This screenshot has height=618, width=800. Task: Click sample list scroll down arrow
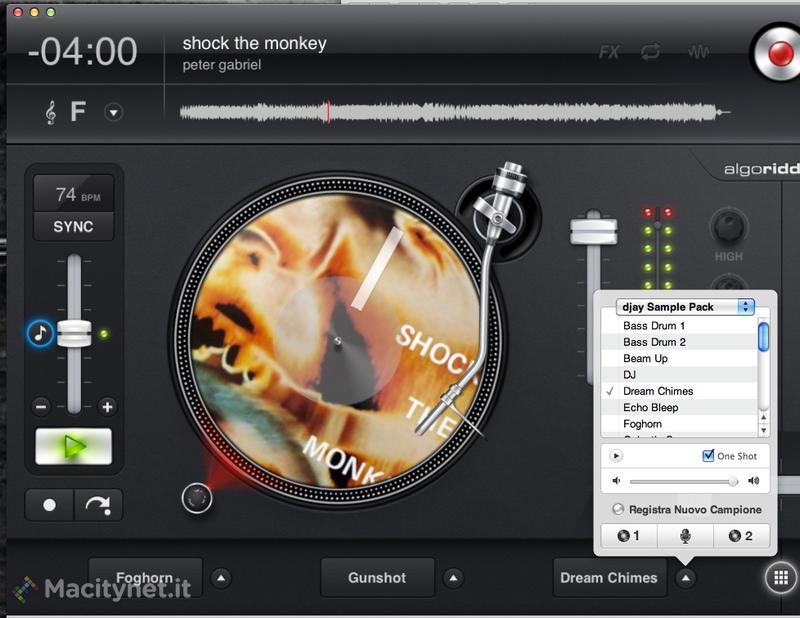point(763,430)
